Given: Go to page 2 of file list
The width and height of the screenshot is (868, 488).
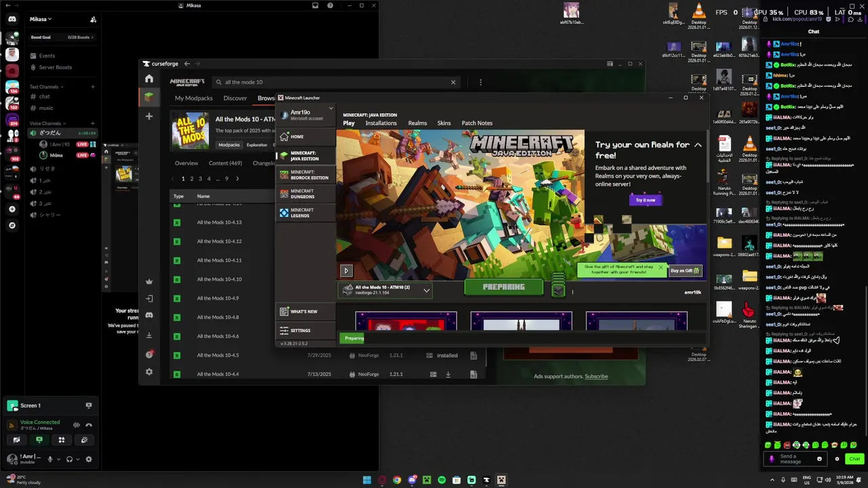Looking at the screenshot, I should 192,179.
